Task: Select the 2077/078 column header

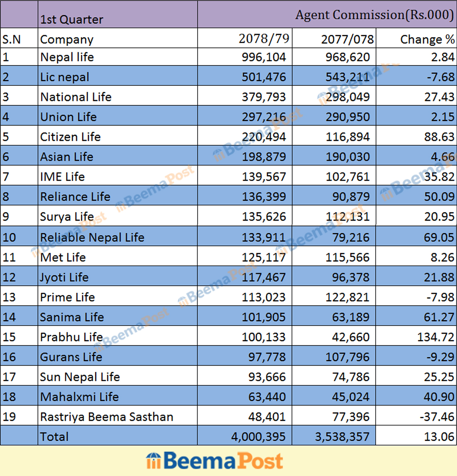Action: [x=347, y=39]
